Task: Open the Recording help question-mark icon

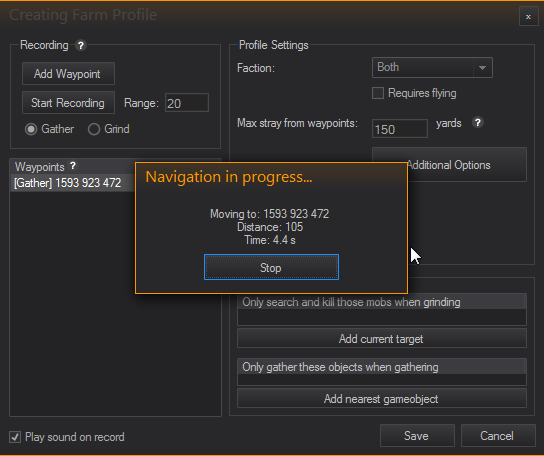Action: coord(80,45)
